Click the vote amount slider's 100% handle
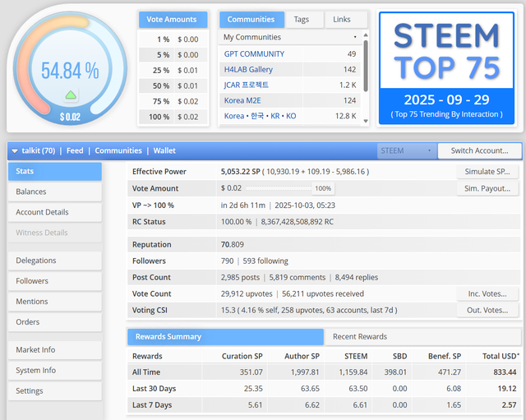The image size is (526, 420). 323,188
